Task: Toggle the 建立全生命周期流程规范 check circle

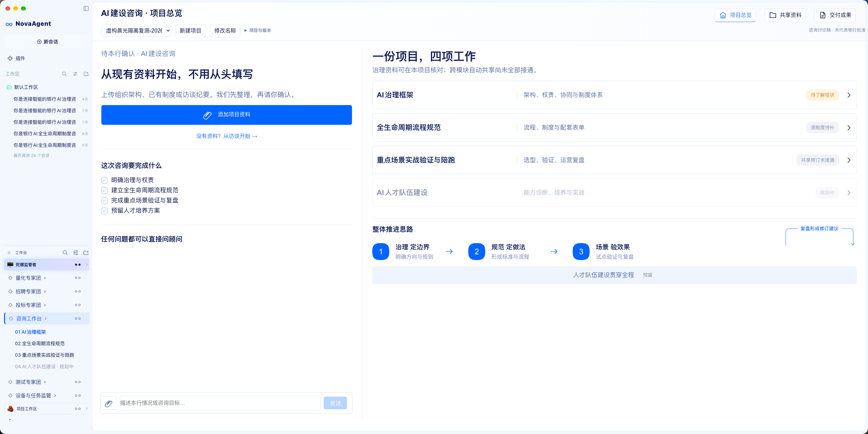Action: click(104, 191)
